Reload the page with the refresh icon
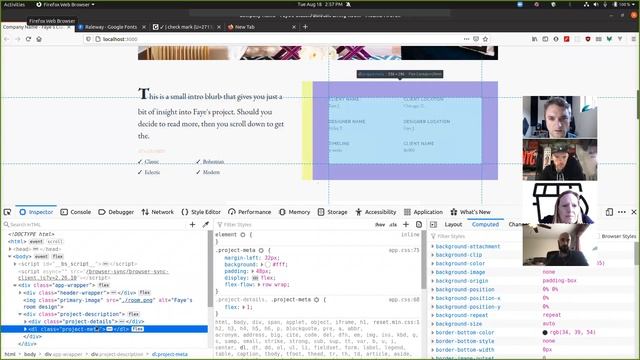Image resolution: width=640 pixels, height=360 pixels. pyautogui.click(x=28, y=39)
